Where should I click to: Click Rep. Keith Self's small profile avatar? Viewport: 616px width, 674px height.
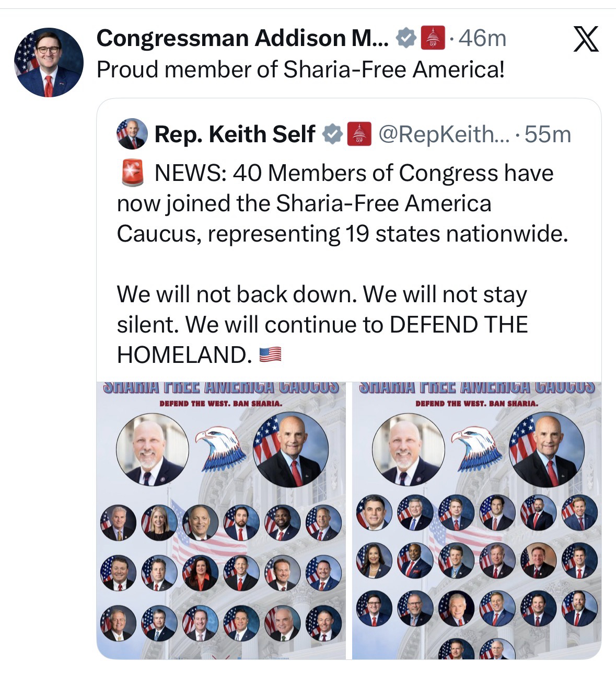coord(132,134)
